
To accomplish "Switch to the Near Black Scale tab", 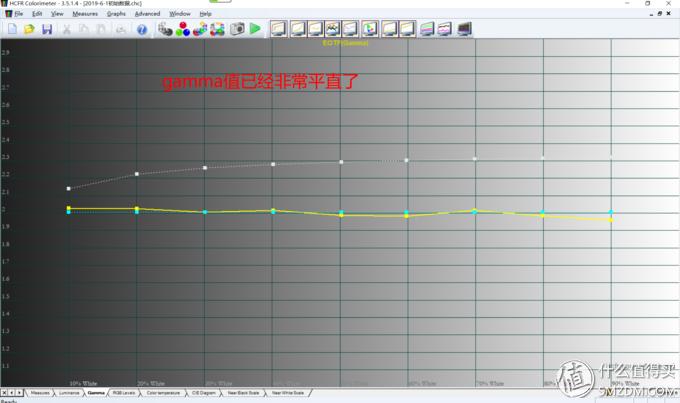I will [x=243, y=393].
